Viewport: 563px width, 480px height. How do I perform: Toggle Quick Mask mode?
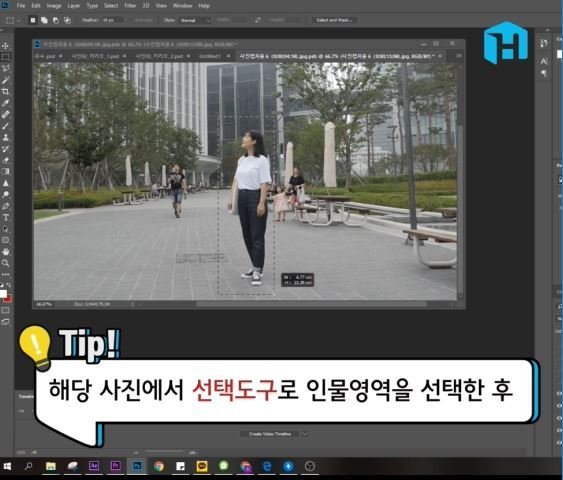coord(5,310)
